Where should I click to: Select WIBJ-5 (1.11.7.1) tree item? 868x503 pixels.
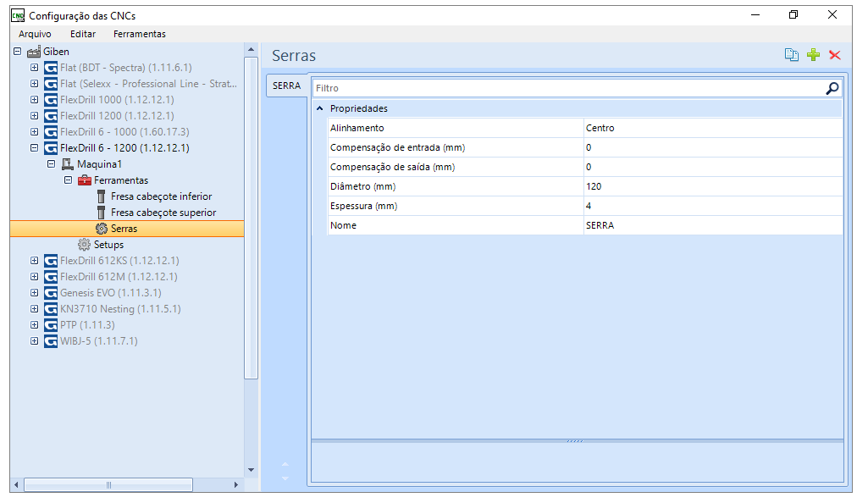point(99,341)
